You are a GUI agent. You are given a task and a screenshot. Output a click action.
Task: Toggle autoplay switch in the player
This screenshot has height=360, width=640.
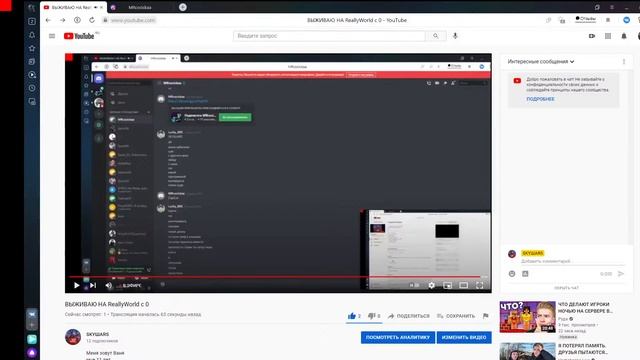pos(414,285)
